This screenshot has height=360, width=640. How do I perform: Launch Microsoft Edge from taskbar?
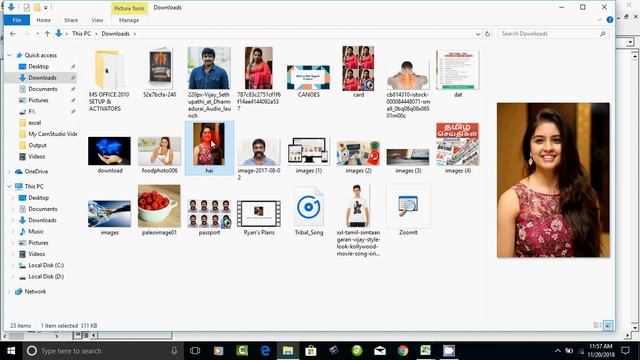point(265,351)
